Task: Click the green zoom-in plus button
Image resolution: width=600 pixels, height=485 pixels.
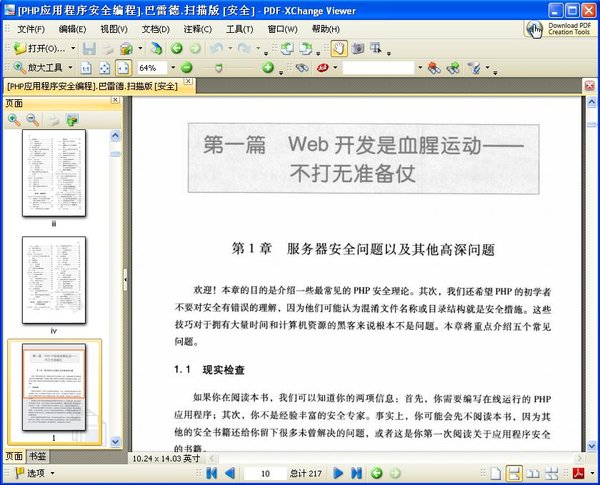Action: point(268,68)
